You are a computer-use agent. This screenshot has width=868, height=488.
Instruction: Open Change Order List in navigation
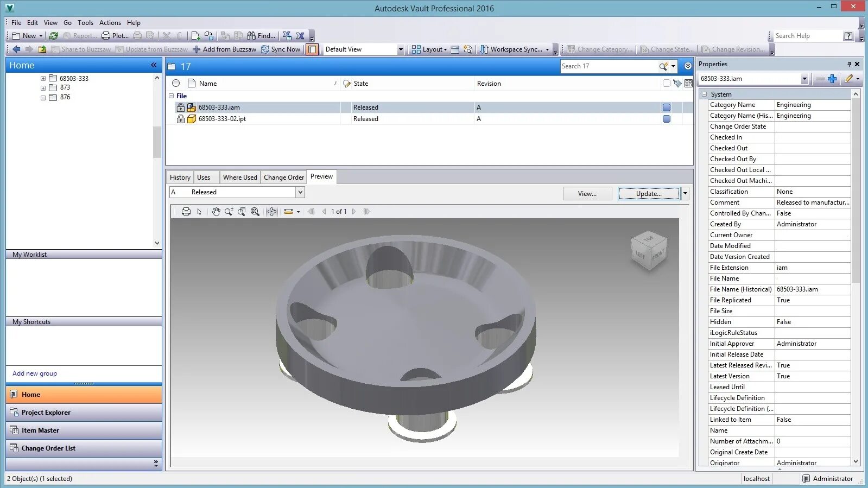84,448
